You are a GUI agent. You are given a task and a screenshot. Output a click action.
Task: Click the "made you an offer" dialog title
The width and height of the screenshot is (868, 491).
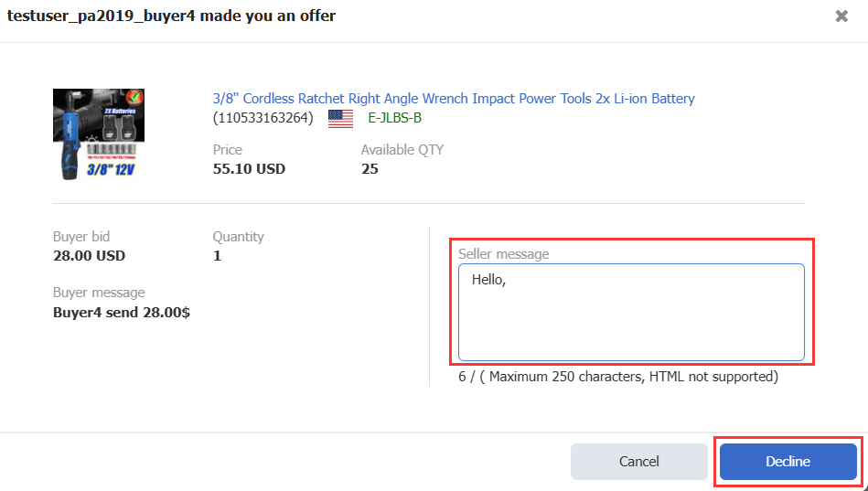click(x=171, y=16)
